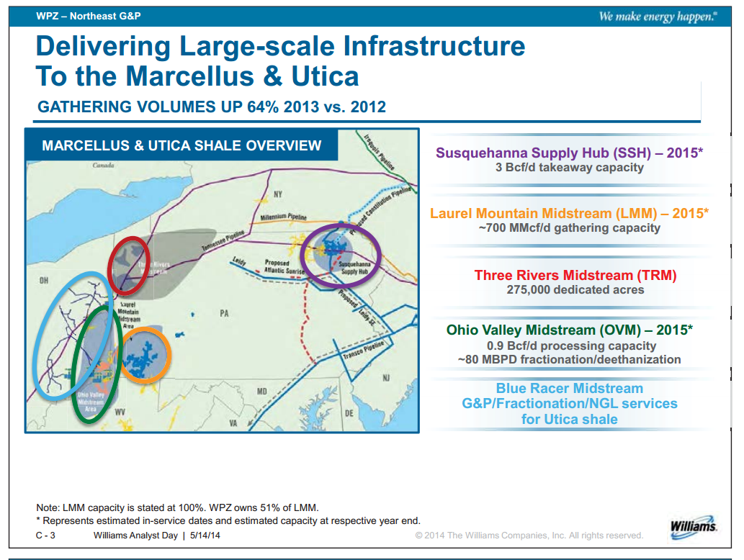
Task: Click '0.9 Bcf/d processing capacity' text
Action: click(x=571, y=346)
